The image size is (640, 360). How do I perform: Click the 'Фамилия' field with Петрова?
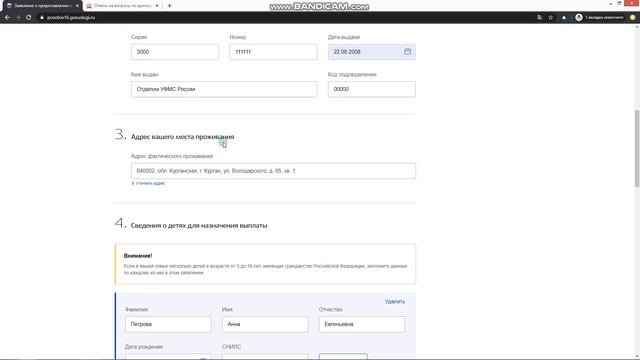168,324
